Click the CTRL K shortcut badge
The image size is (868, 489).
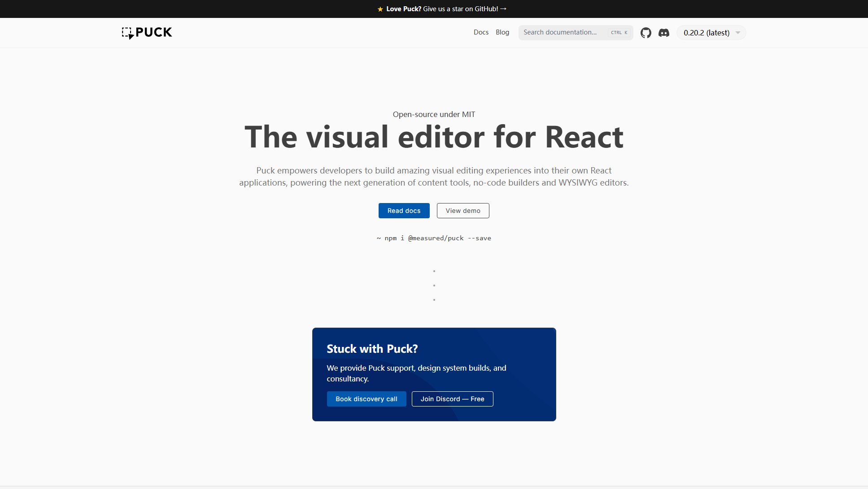(619, 33)
